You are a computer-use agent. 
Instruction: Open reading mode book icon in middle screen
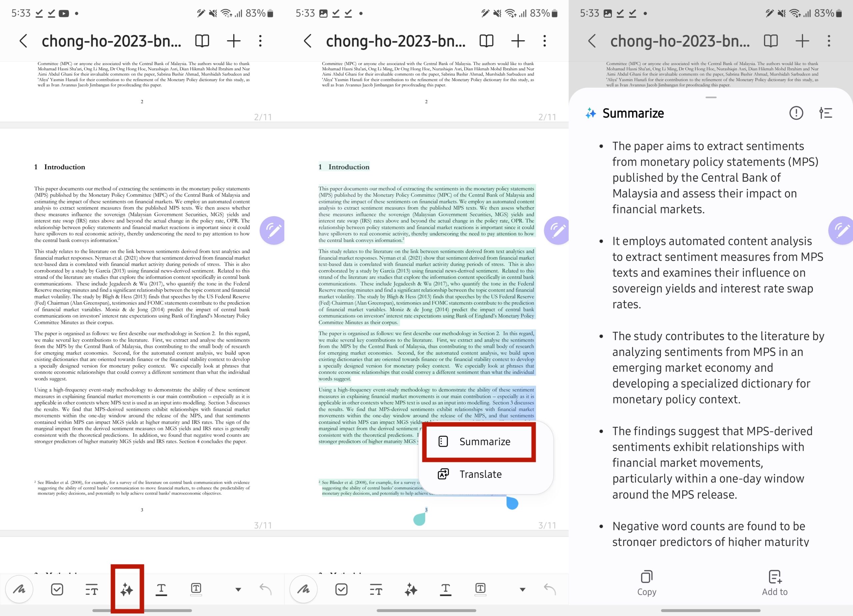coord(486,41)
